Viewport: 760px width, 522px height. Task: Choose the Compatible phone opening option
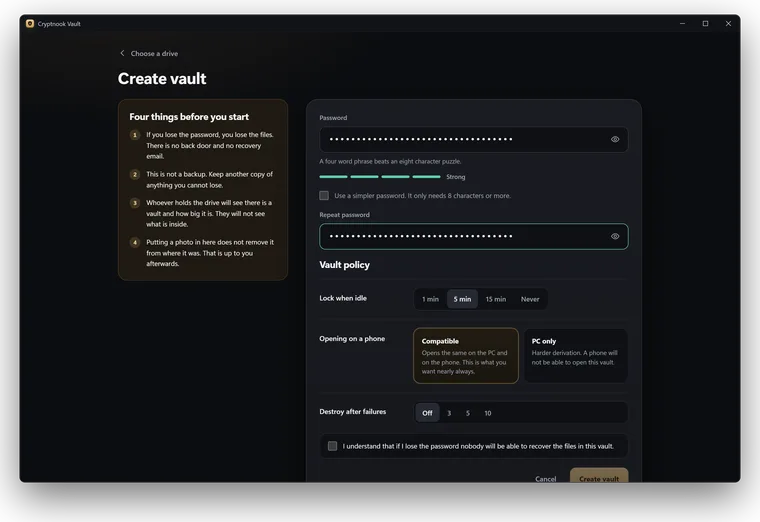466,356
